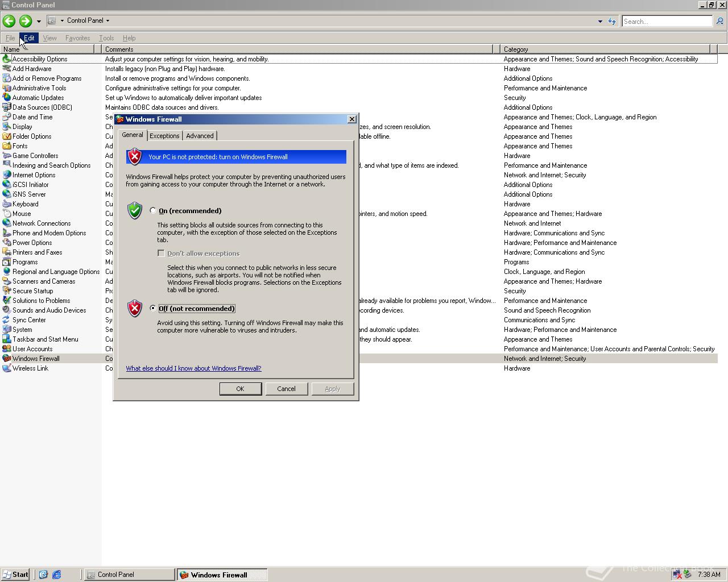Image resolution: width=728 pixels, height=582 pixels.
Task: Click OK in Windows Firewall dialog
Action: 240,389
